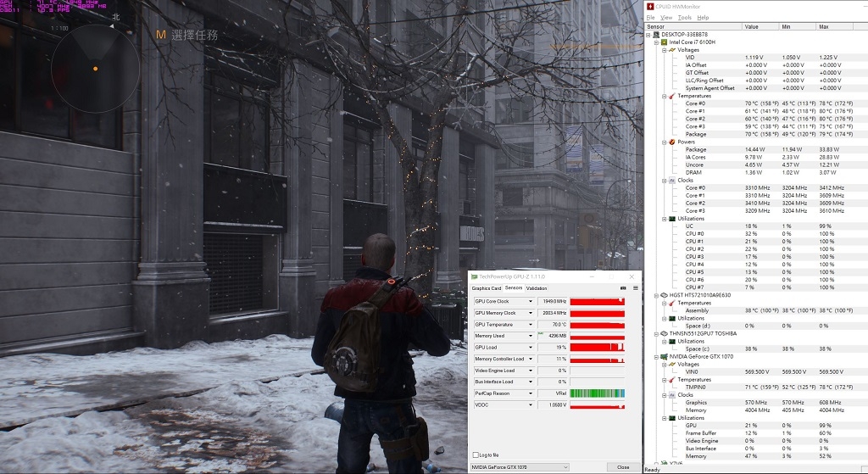Click the GPU-Z title bar application icon
The image size is (868, 474).
click(x=475, y=277)
